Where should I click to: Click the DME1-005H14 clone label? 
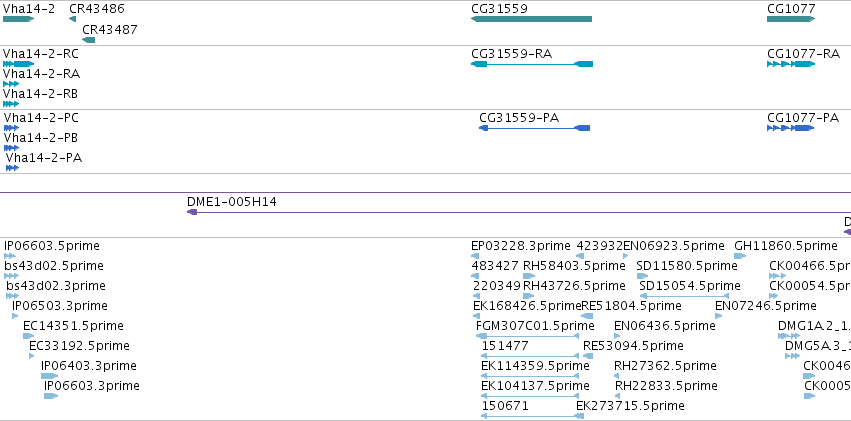point(232,202)
